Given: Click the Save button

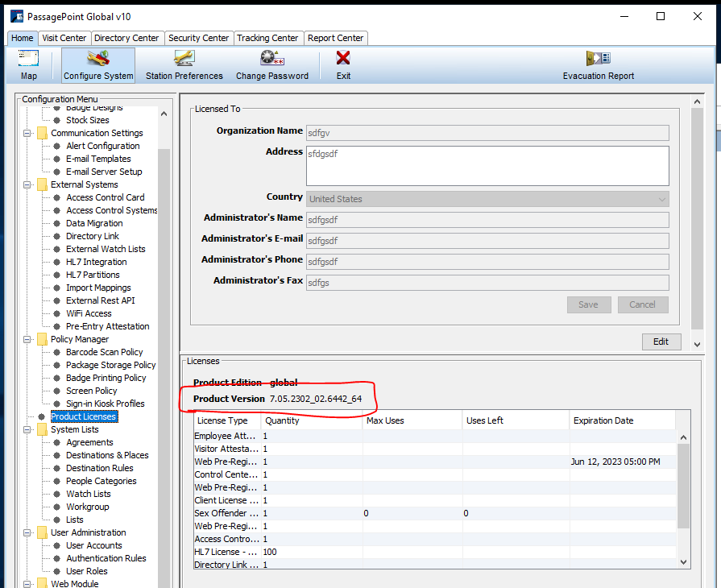Looking at the screenshot, I should [589, 304].
